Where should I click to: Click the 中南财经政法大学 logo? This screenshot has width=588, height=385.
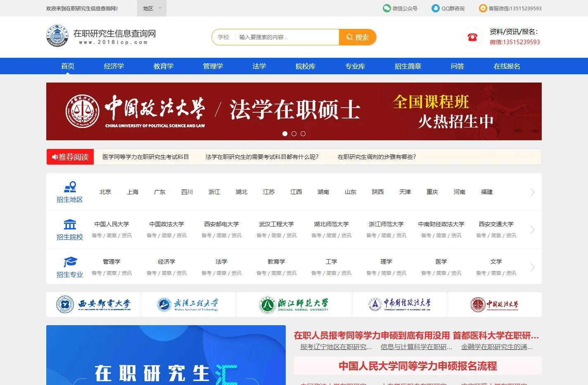point(399,305)
